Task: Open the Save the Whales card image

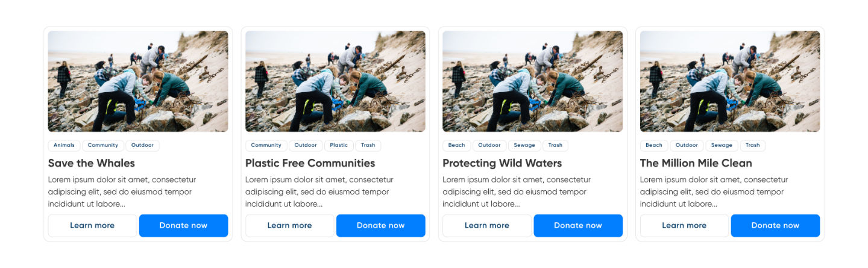Action: click(138, 81)
